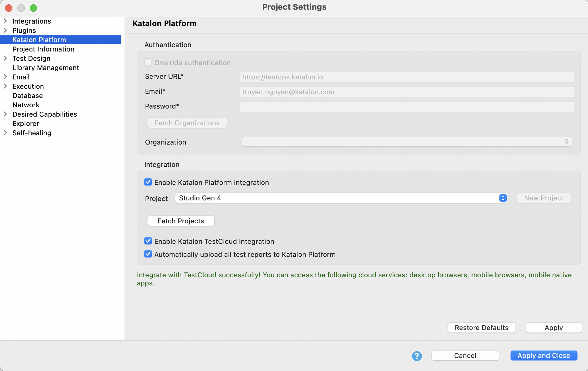
Task: Open the Organization dropdown
Action: (x=407, y=142)
